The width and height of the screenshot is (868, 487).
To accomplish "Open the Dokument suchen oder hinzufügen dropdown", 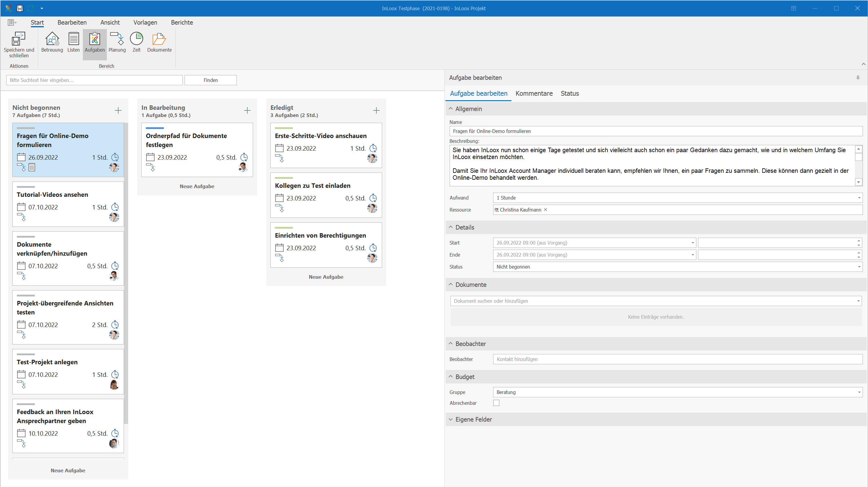I will [858, 301].
